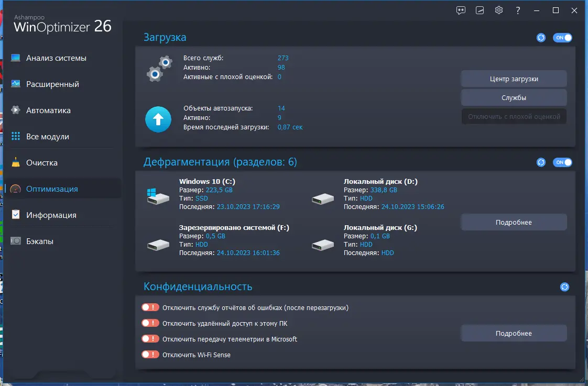The height and width of the screenshot is (386, 588).
Task: Open the Очистка section
Action: [x=42, y=163]
